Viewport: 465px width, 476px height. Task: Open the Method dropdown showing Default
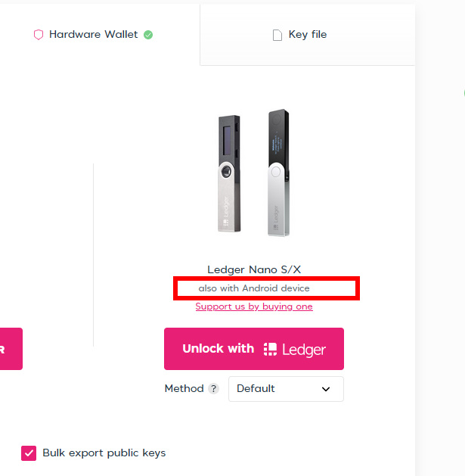286,389
